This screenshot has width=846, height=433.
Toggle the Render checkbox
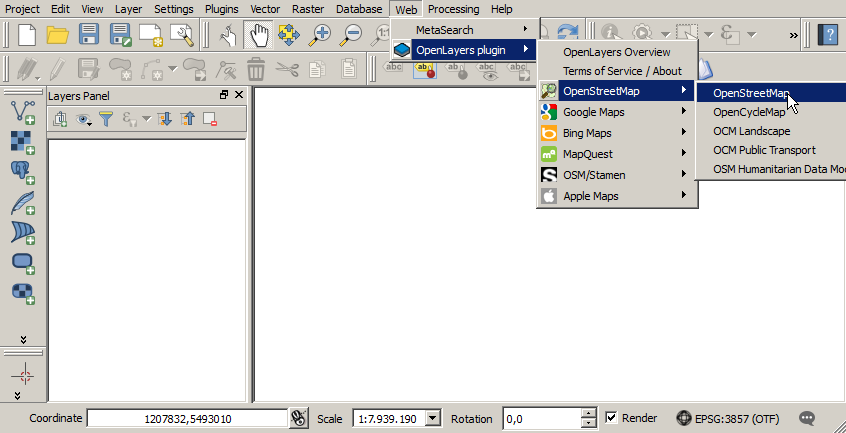pos(611,417)
